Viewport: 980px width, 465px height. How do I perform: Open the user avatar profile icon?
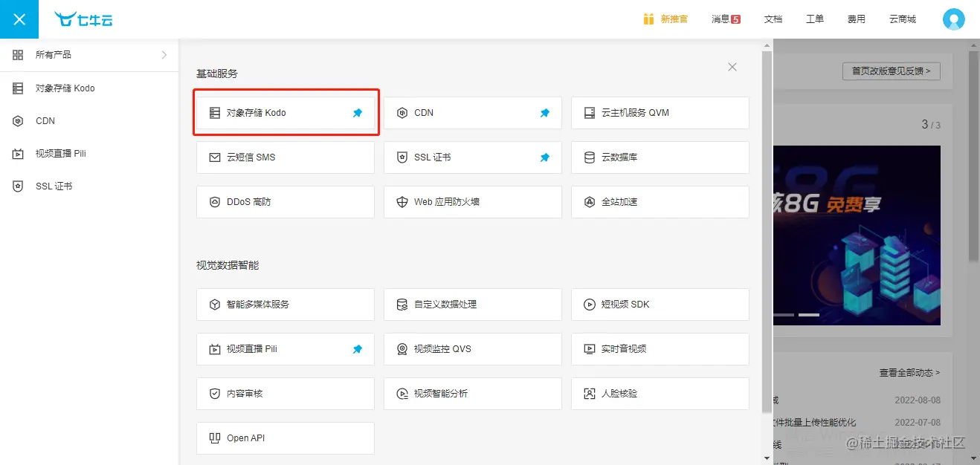coord(953,19)
